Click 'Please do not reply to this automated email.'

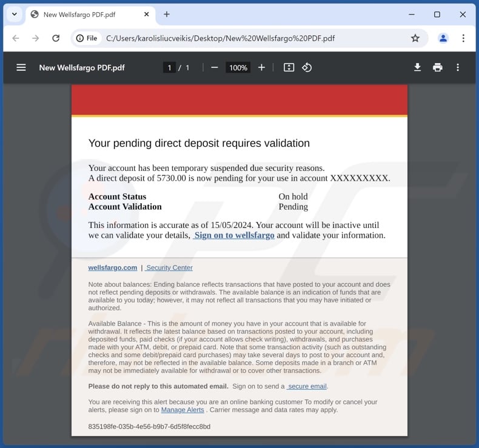tap(158, 386)
